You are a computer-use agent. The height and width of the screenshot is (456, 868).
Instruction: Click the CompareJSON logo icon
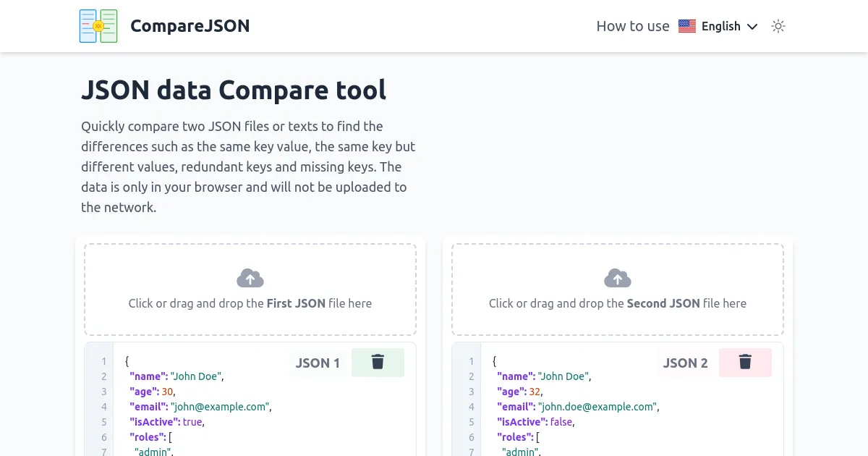[x=98, y=25]
